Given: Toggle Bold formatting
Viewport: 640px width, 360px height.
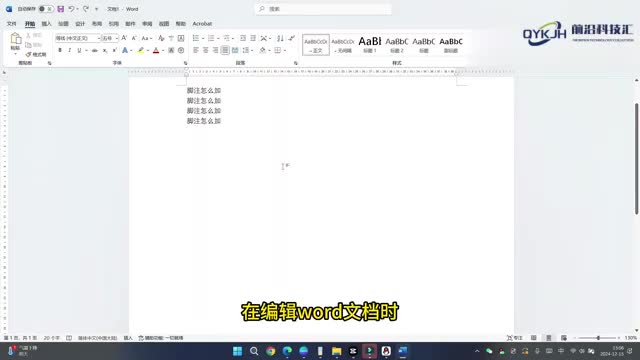Looking at the screenshot, I should 60,50.
